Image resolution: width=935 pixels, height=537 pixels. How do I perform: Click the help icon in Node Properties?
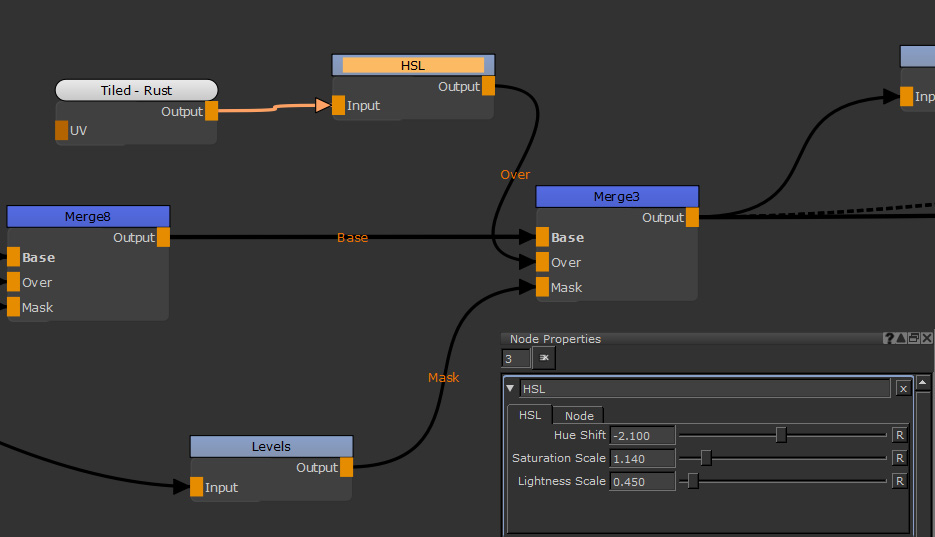[888, 339]
